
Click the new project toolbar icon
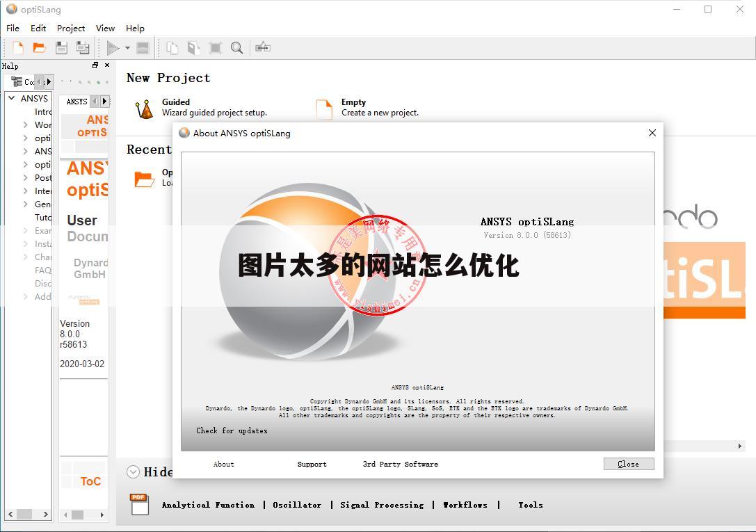coord(18,47)
